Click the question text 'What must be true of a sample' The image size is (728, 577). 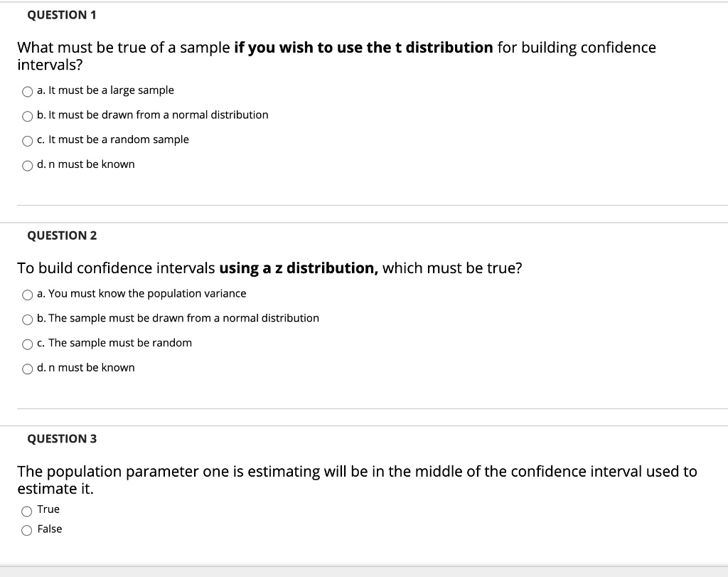click(123, 48)
